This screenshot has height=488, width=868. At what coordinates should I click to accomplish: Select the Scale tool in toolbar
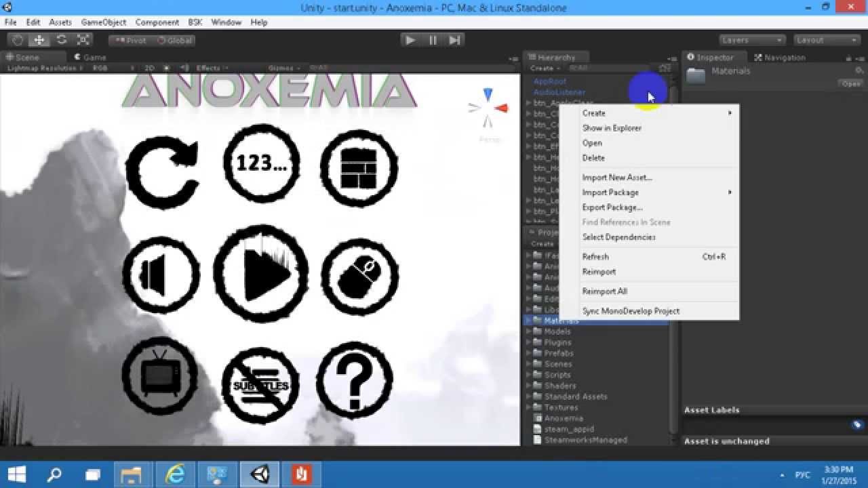click(82, 40)
